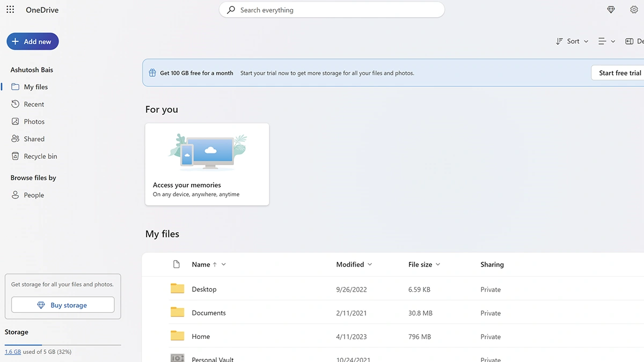Click the Sort arrows icon
Image resolution: width=644 pixels, height=362 pixels.
pos(559,41)
